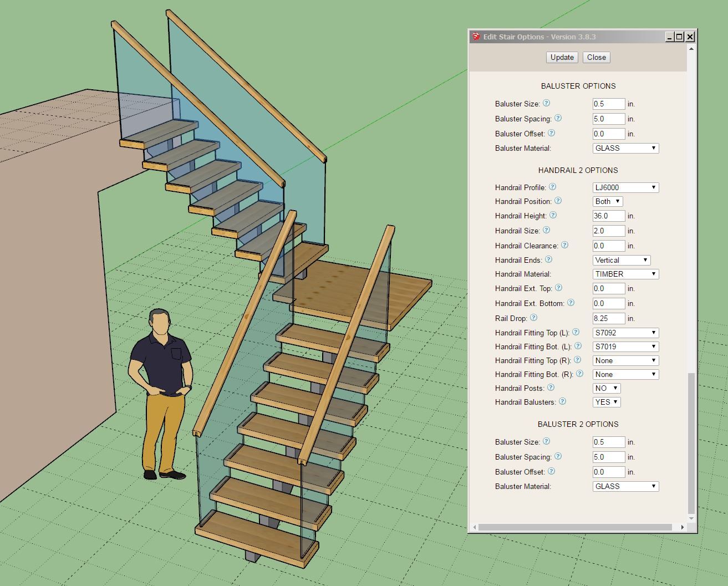Click the Handrail Ext. Top input field
Screen dimensions: 728x586
[x=609, y=288]
